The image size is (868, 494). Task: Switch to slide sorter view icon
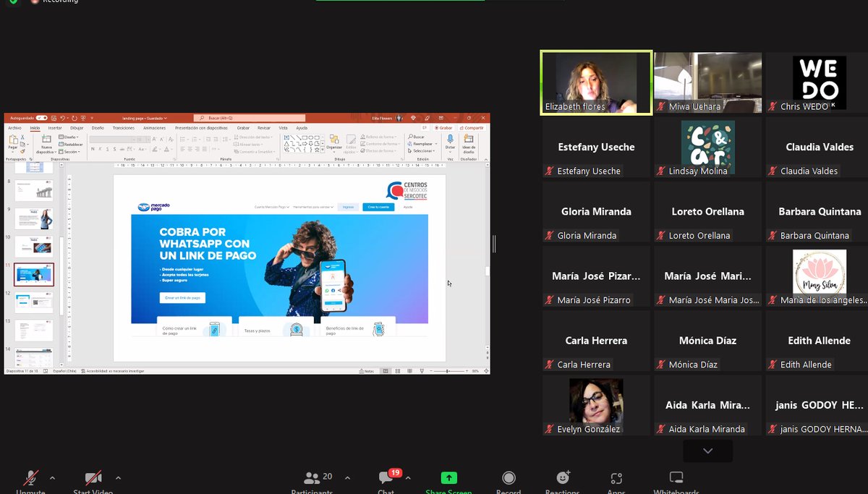396,371
